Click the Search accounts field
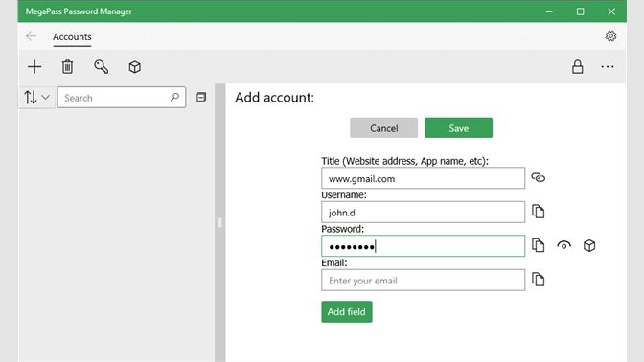Viewport: 644px width, 362px height. pos(122,98)
